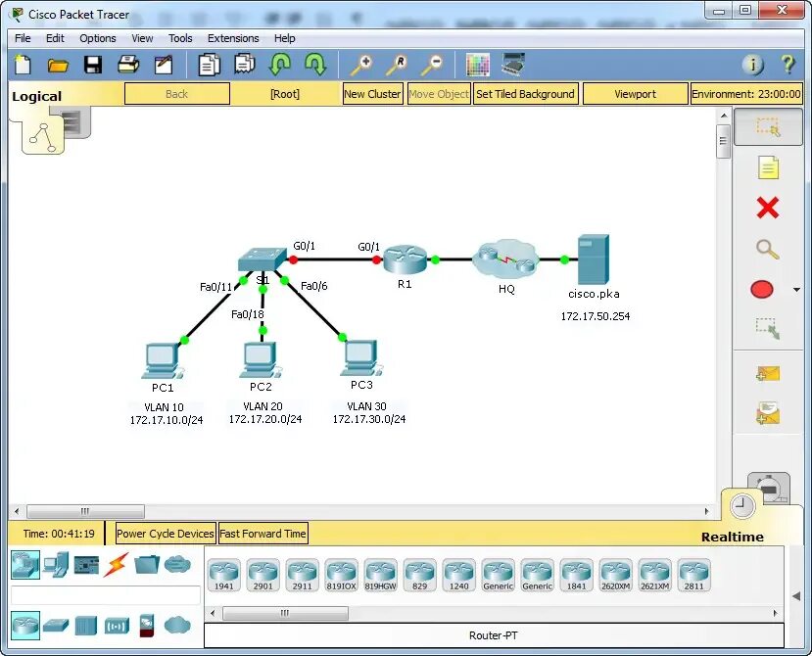Click the New Cluster button

pos(372,94)
